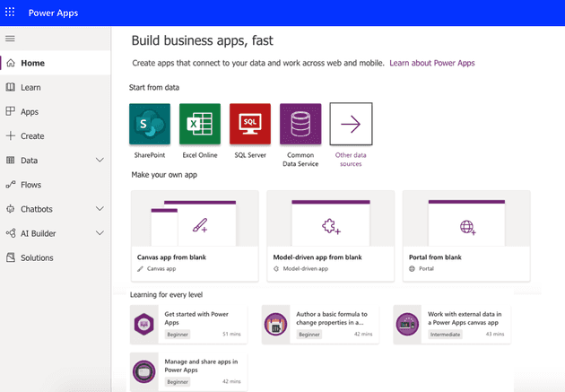Image resolution: width=565 pixels, height=392 pixels.
Task: Click the 43 mins duration text
Action: click(x=495, y=334)
